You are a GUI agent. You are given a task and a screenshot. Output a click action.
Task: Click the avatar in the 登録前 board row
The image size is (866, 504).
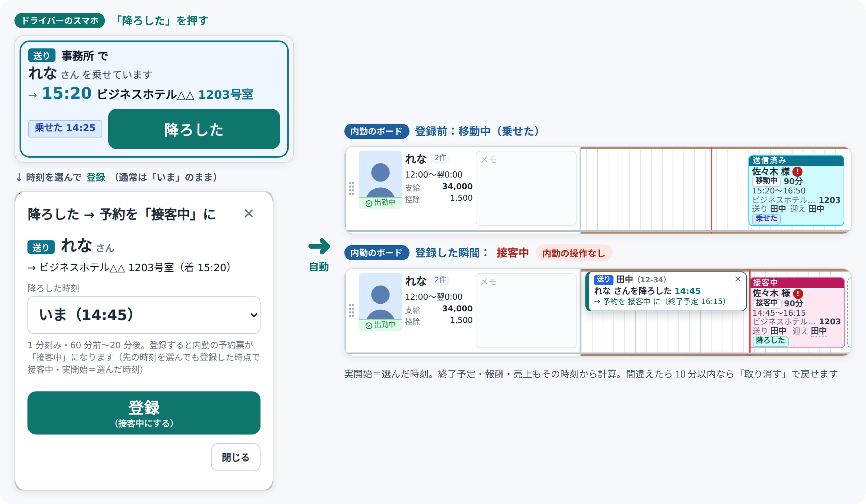coord(380,174)
